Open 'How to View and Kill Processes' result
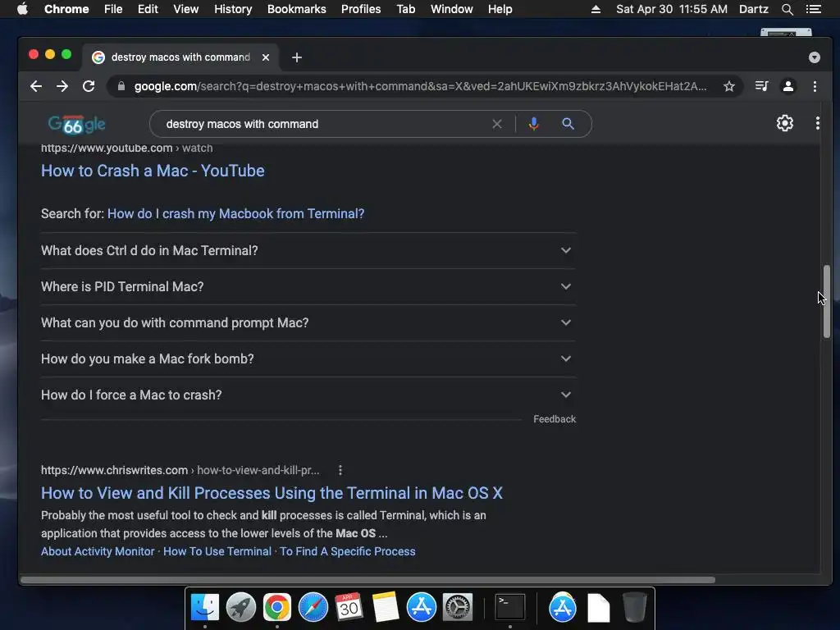Image resolution: width=840 pixels, height=630 pixels. (272, 493)
